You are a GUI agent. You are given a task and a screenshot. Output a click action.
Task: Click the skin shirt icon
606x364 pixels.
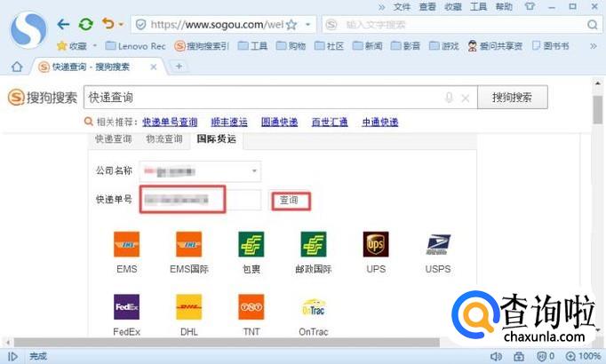point(530,6)
